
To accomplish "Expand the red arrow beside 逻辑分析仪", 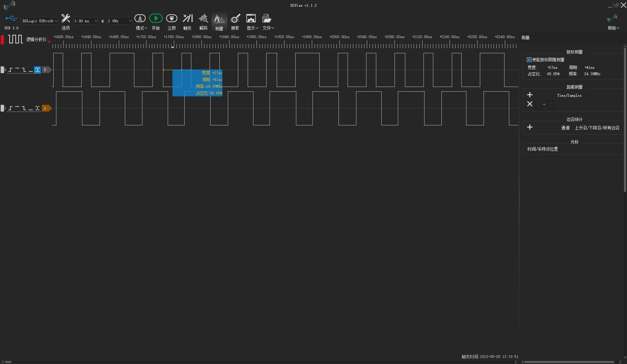I will [x=49, y=41].
